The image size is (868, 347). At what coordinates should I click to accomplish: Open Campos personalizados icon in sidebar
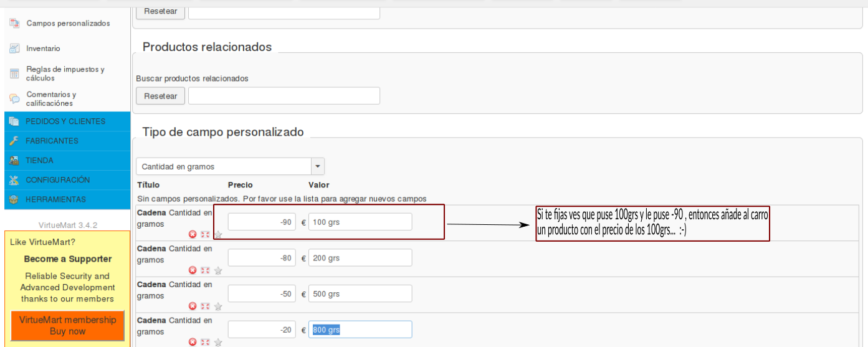click(14, 23)
